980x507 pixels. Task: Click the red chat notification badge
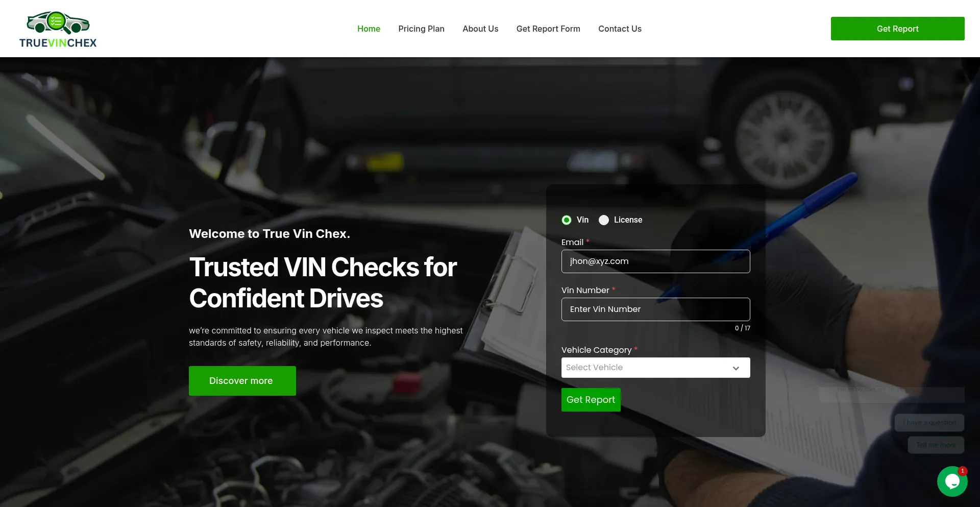962,471
